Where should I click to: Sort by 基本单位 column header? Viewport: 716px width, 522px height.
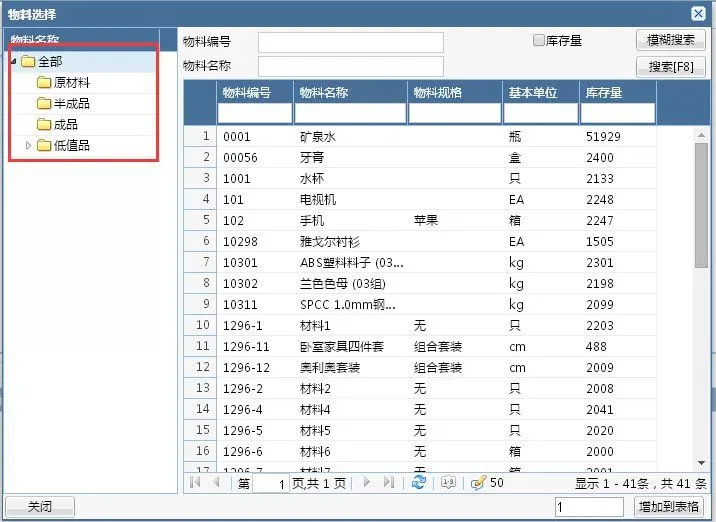point(532,93)
